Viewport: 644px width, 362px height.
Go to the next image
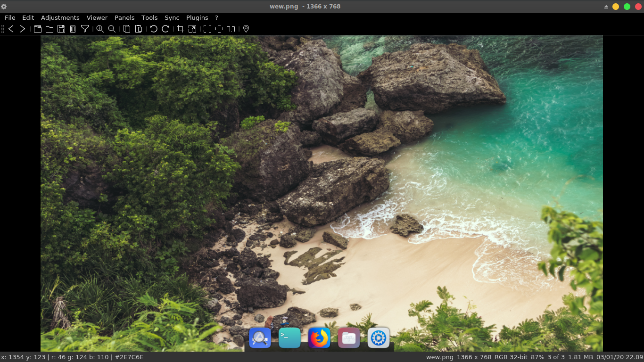pyautogui.click(x=22, y=29)
